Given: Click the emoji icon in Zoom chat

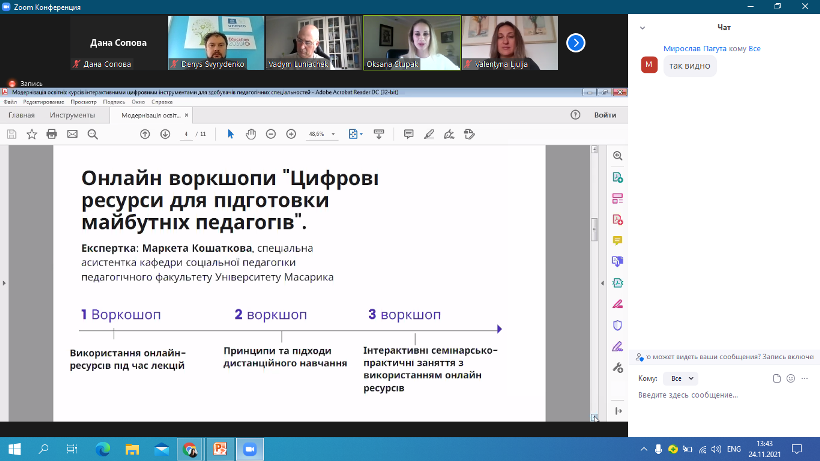Looking at the screenshot, I should (x=791, y=378).
